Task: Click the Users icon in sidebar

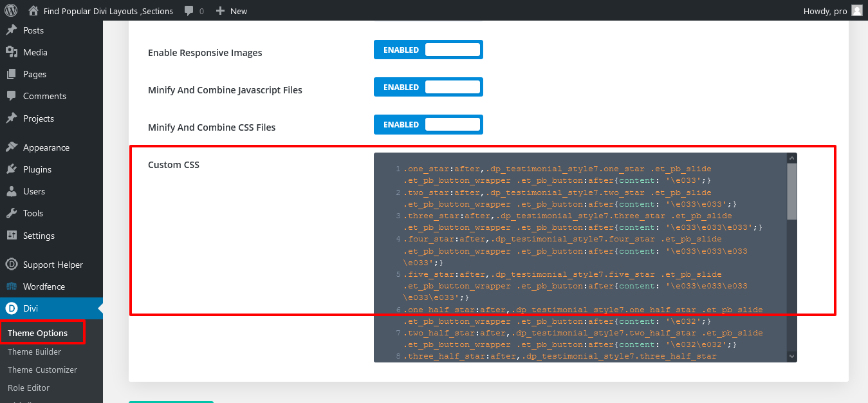Action: (12, 191)
